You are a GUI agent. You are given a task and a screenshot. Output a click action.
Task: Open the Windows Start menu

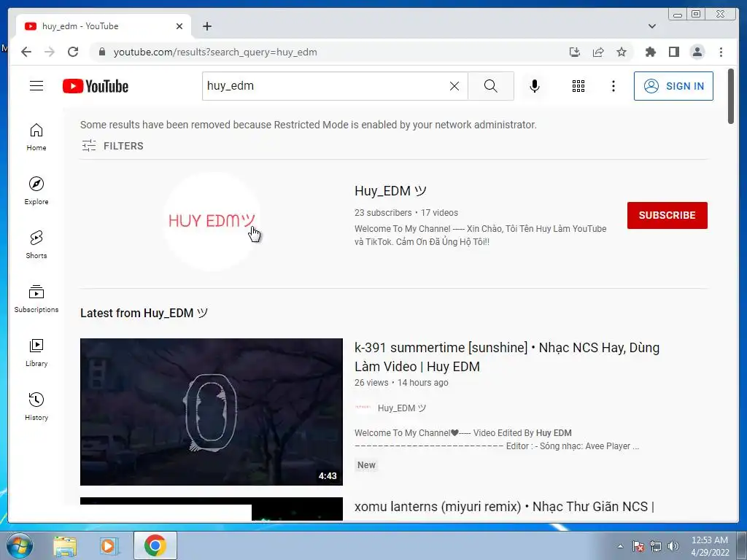(x=20, y=545)
